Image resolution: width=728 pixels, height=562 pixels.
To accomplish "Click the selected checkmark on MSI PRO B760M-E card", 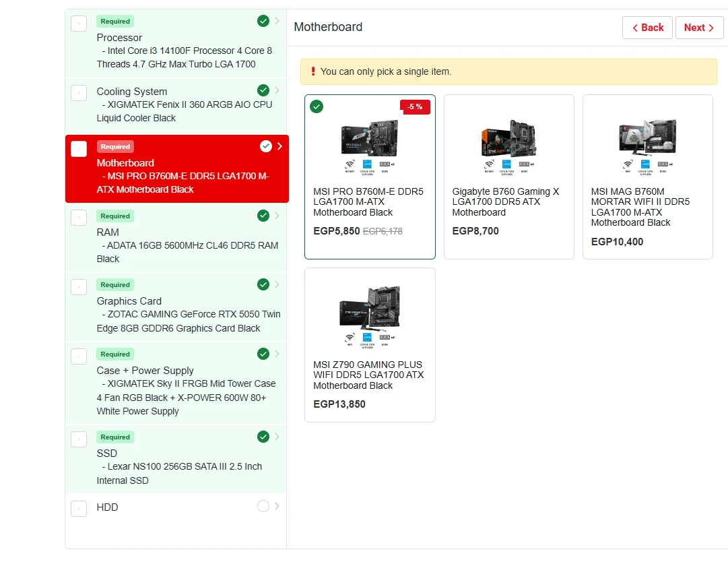I will (317, 106).
